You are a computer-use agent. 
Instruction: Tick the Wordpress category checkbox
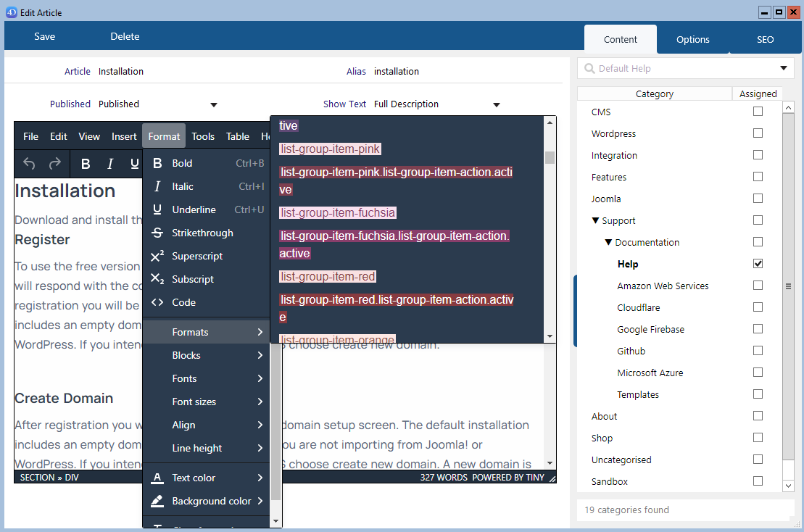(758, 133)
